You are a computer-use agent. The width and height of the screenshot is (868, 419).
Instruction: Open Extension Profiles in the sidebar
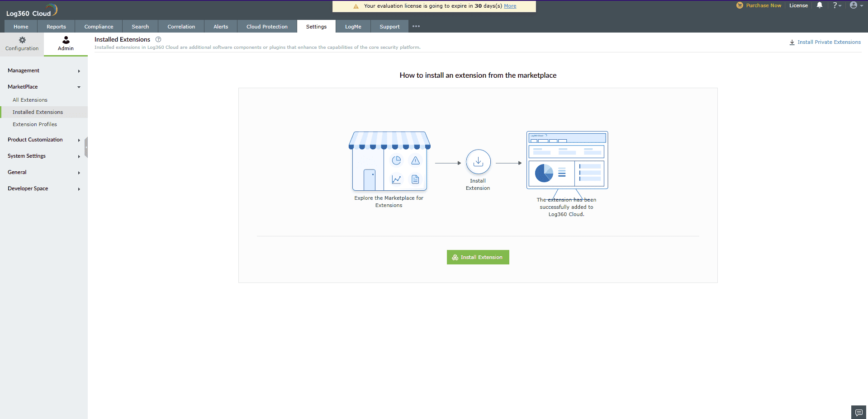(x=35, y=124)
